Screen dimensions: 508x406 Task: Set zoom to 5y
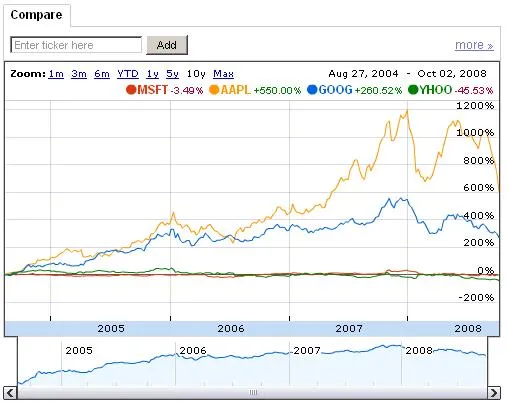point(172,74)
